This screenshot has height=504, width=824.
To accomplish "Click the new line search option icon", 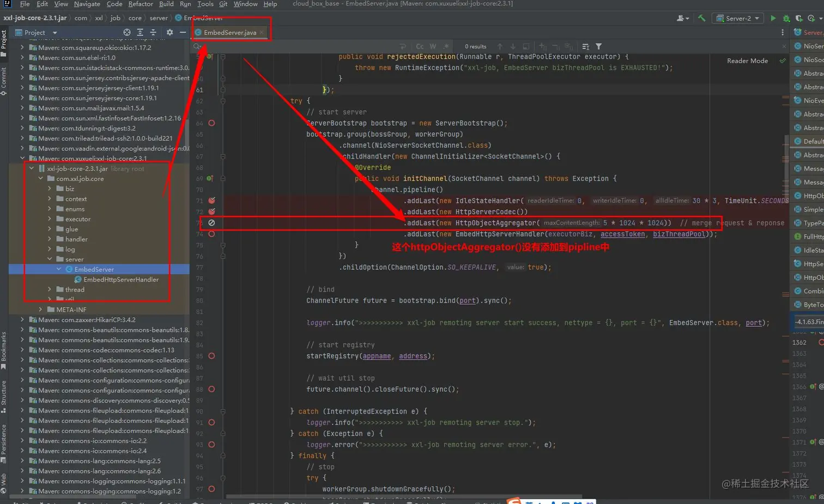I will (x=403, y=46).
